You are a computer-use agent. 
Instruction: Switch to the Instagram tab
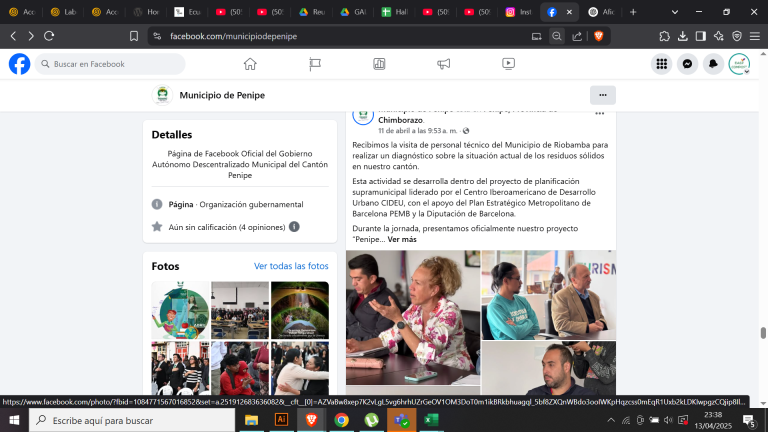click(519, 12)
